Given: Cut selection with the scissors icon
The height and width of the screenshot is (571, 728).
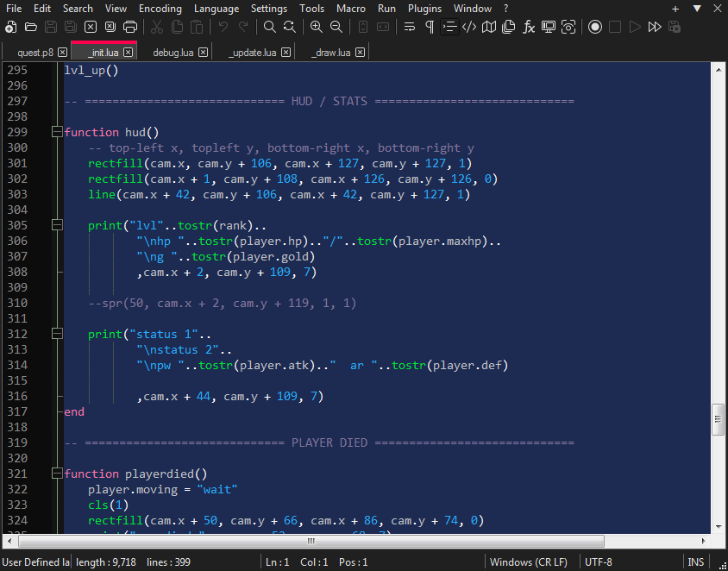Looking at the screenshot, I should pyautogui.click(x=157, y=27).
